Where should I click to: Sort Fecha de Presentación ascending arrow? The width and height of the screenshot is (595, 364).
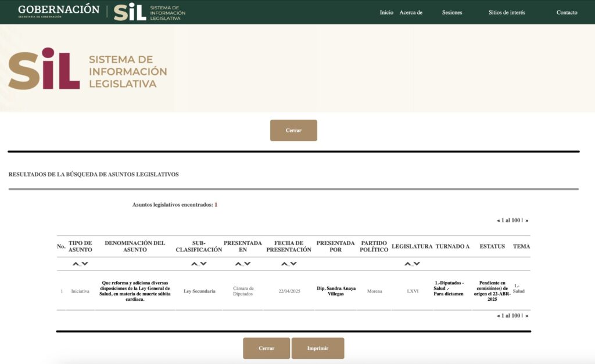(x=284, y=264)
